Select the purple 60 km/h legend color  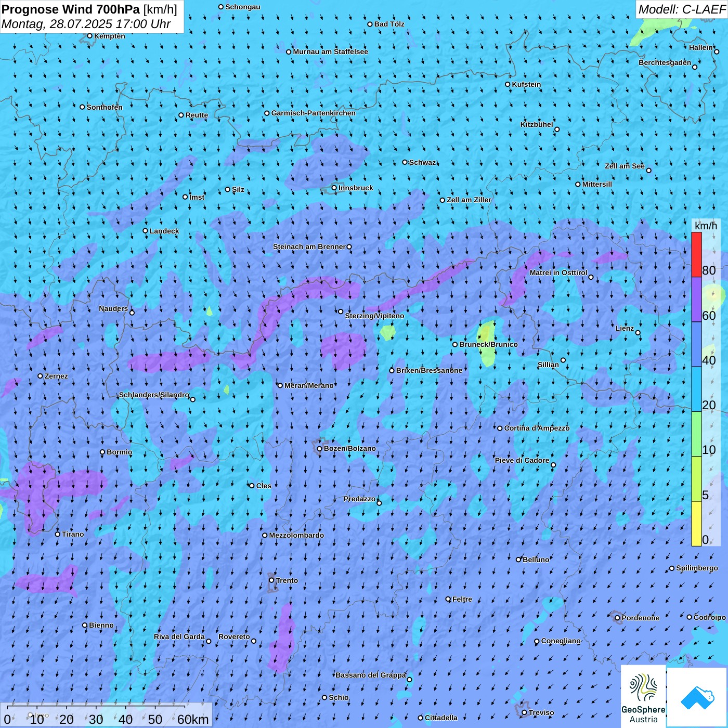pos(696,300)
